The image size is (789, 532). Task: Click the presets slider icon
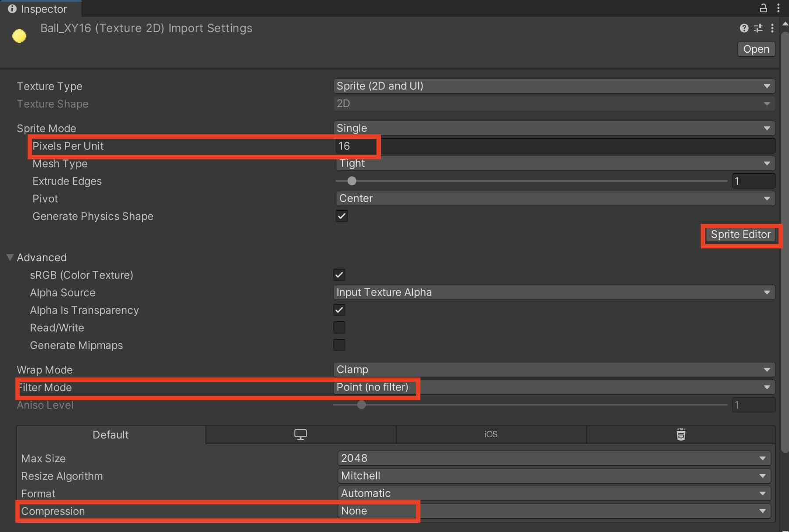[758, 29]
